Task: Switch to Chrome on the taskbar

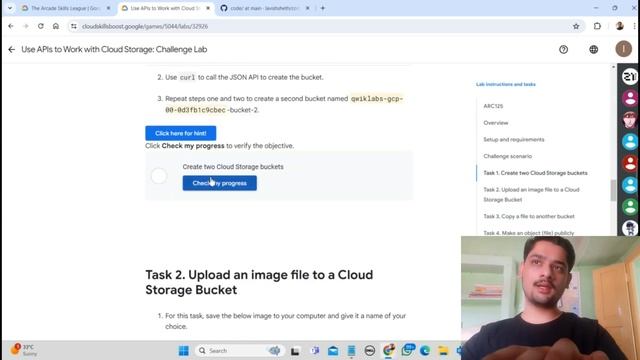Action: point(389,350)
